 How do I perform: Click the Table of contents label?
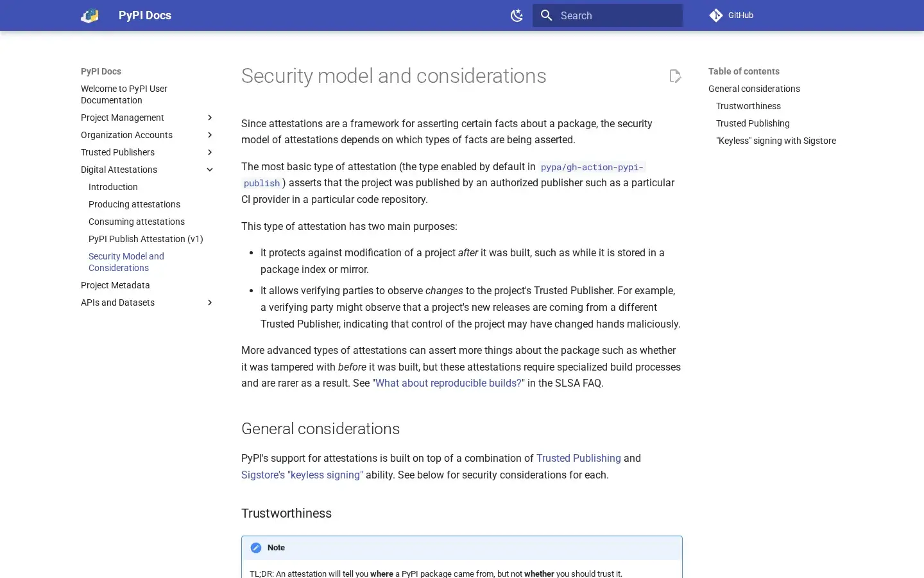(744, 71)
